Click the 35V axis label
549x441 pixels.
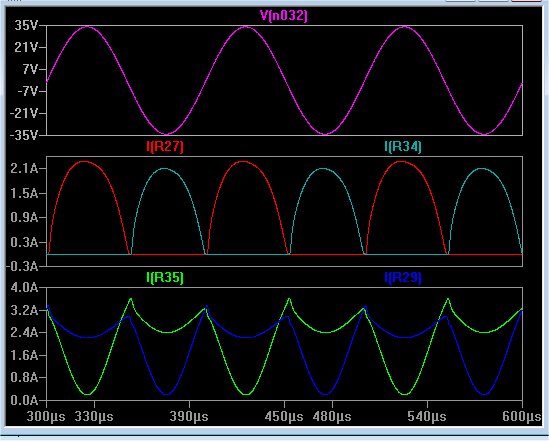[x=26, y=26]
